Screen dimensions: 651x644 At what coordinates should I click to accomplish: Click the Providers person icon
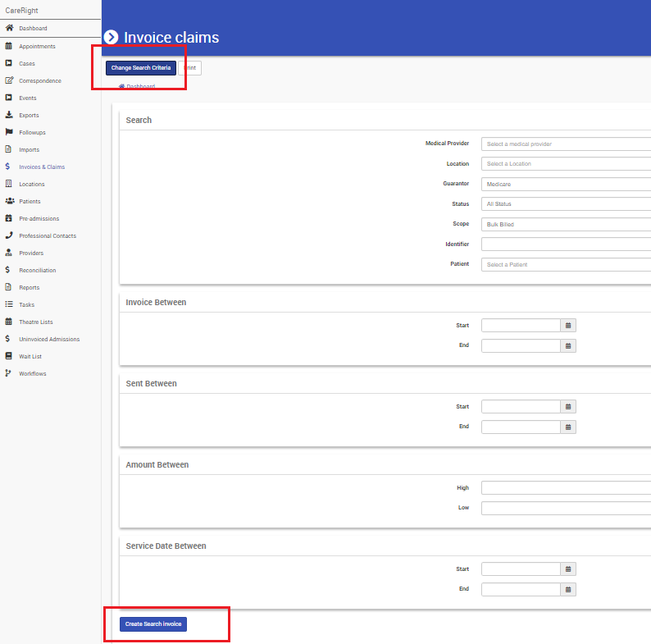(8, 253)
